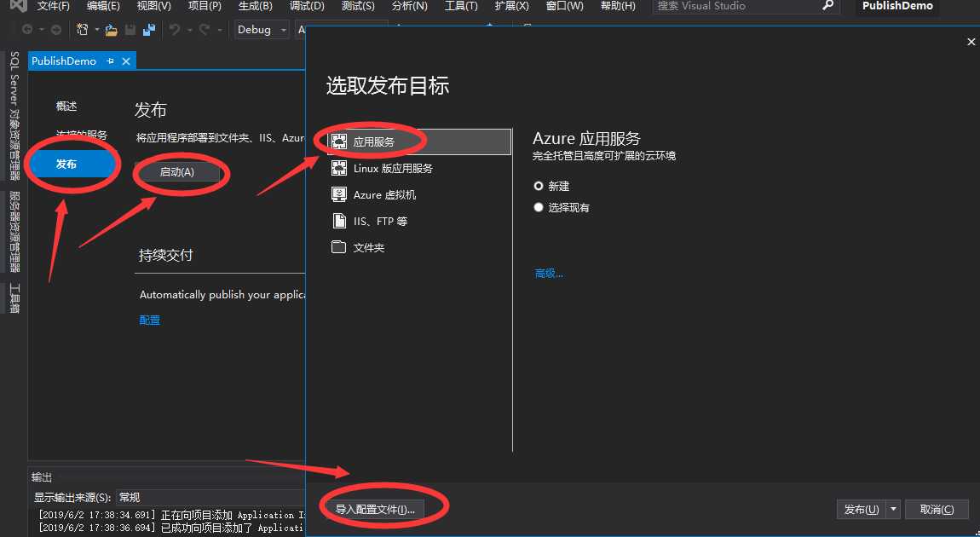980x537 pixels.
Task: Open the 测试(S) menu
Action: pos(358,6)
